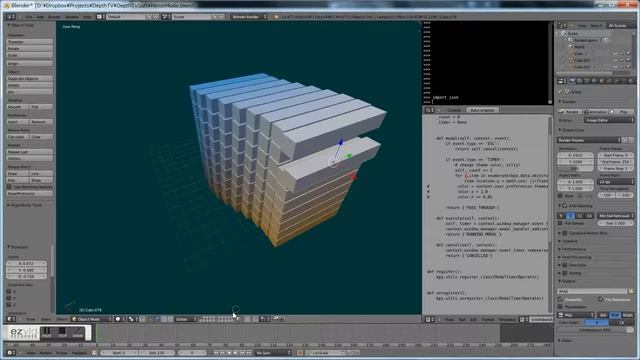Toggle Cube.001 visibility eye icon

(x=615, y=60)
